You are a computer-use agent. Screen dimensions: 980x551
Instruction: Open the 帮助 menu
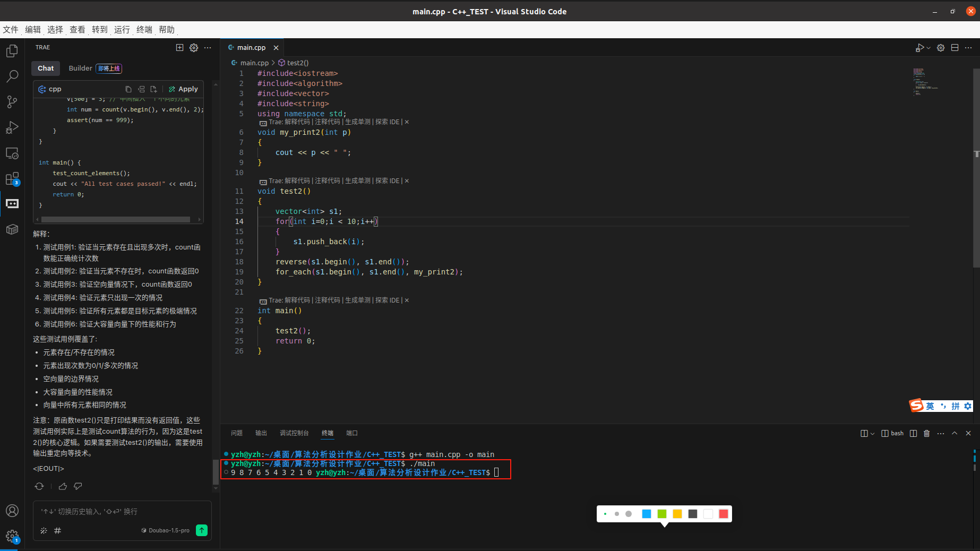[x=167, y=30]
